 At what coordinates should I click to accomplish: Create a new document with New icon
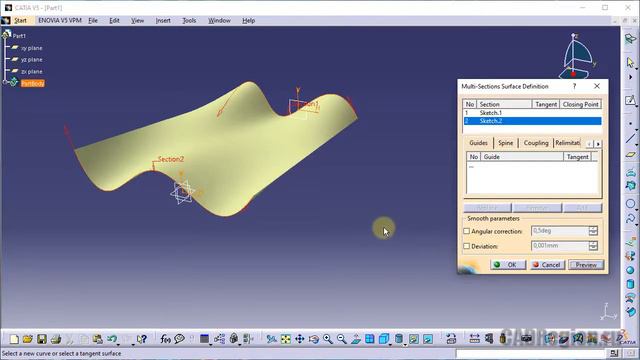pyautogui.click(x=14, y=339)
